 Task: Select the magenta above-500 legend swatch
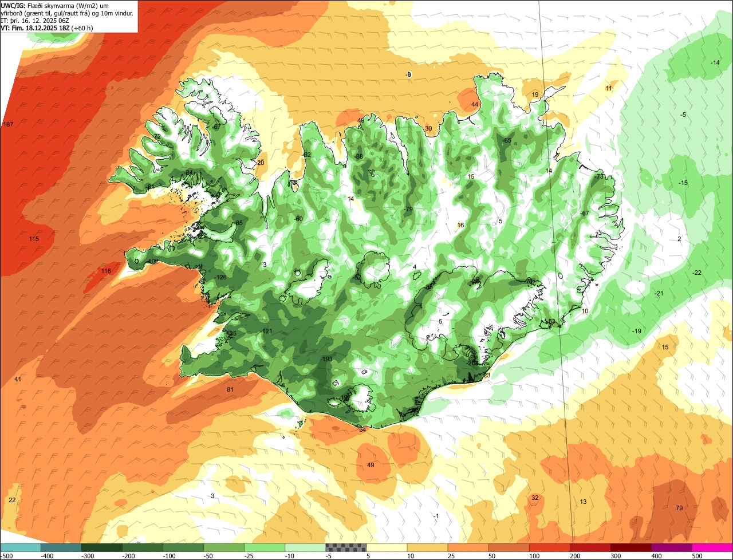712,547
